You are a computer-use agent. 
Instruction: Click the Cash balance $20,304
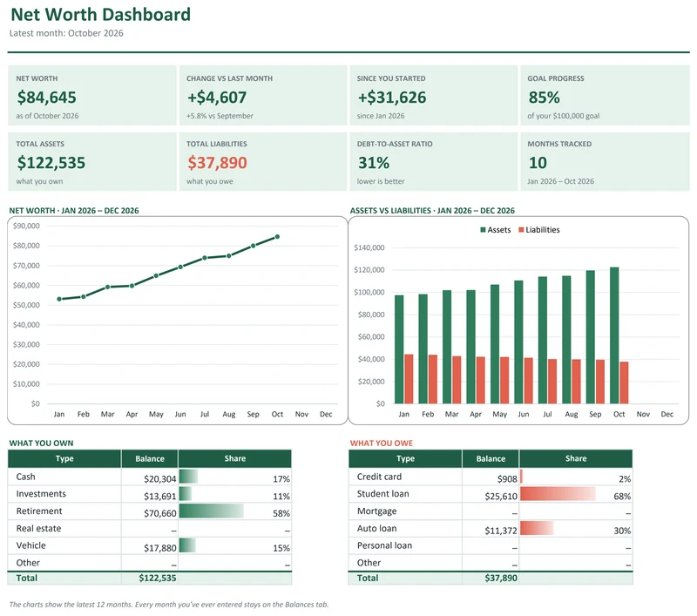coord(160,479)
